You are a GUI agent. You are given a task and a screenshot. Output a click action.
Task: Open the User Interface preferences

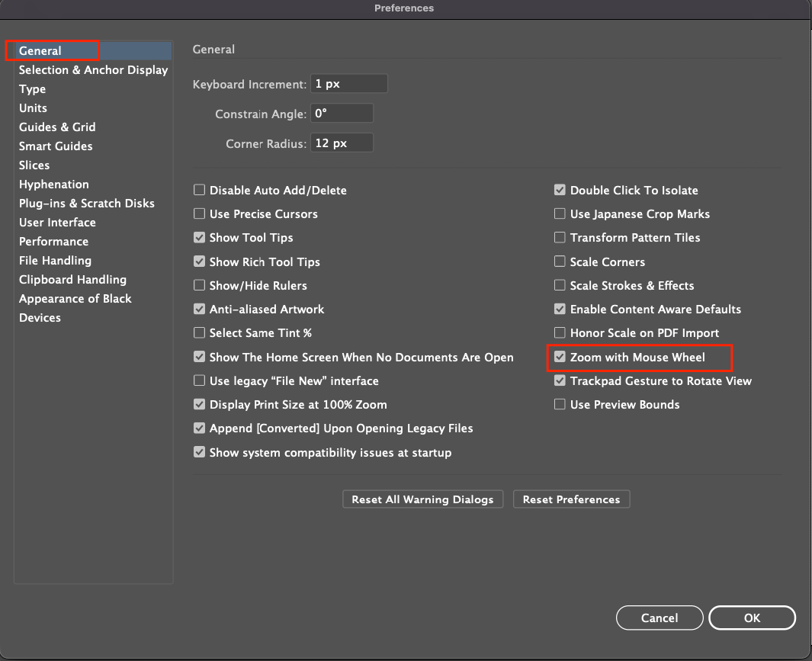(57, 222)
